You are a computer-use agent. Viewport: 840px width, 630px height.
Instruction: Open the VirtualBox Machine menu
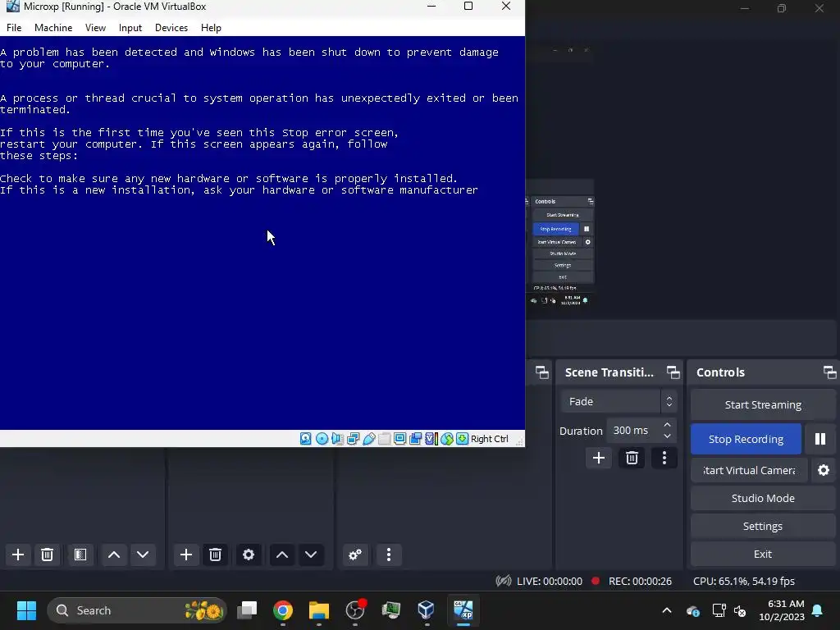[x=53, y=28]
